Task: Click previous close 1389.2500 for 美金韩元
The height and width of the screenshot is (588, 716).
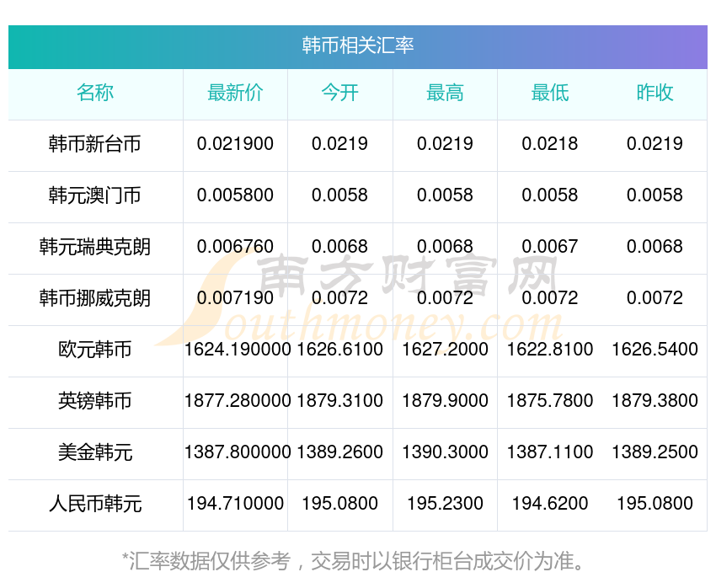Action: coord(655,452)
